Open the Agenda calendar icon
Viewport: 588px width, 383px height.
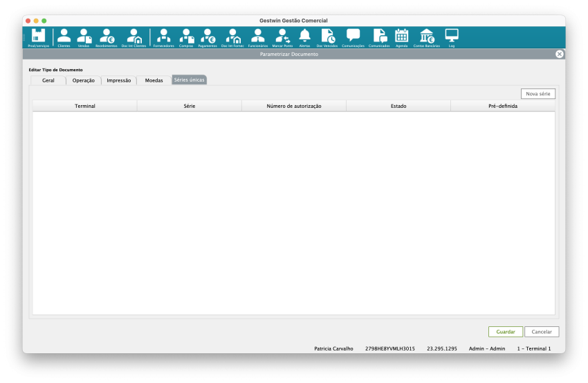pyautogui.click(x=401, y=37)
